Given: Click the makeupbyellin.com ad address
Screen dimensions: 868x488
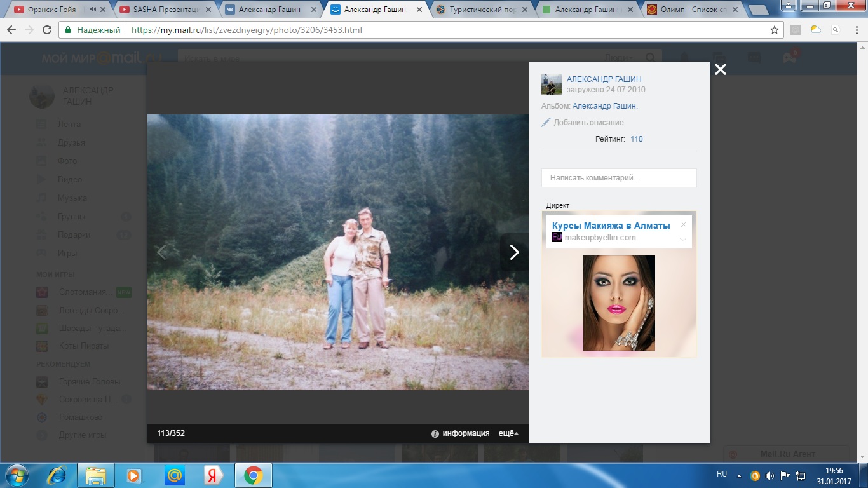Looking at the screenshot, I should (x=600, y=238).
